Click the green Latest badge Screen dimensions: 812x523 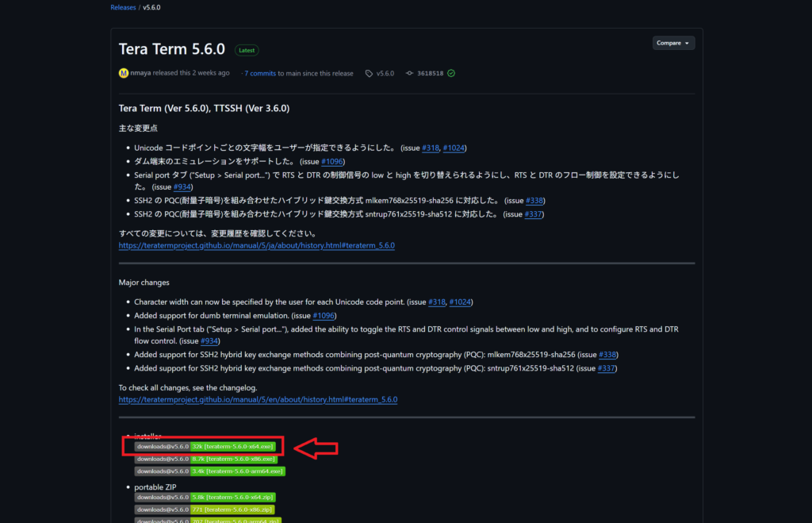tap(247, 50)
